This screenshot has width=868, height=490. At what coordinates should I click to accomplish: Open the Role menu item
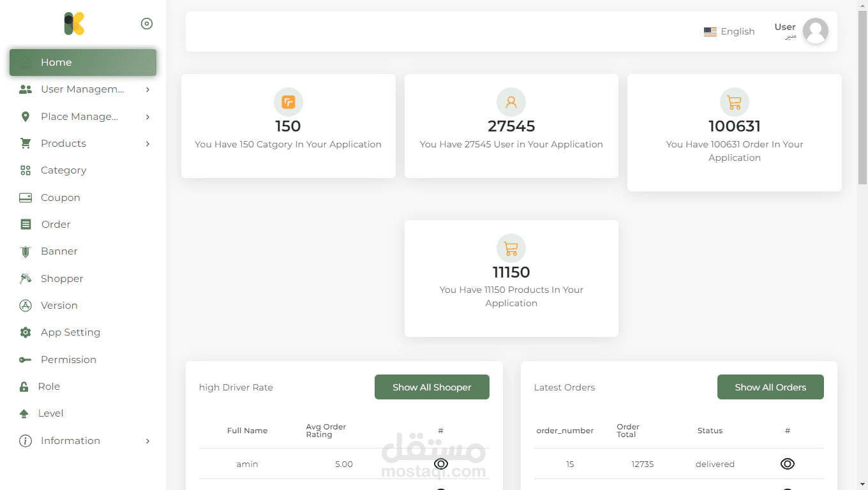[x=83, y=387]
